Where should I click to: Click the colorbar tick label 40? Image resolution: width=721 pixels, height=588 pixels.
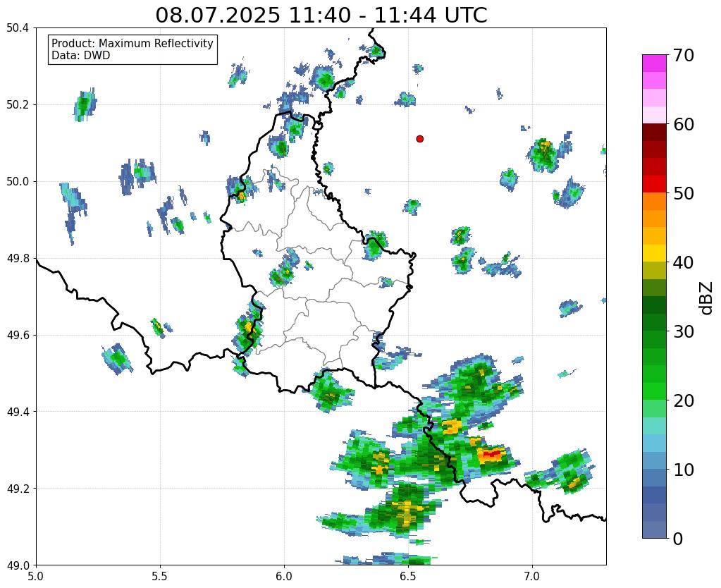(x=683, y=262)
